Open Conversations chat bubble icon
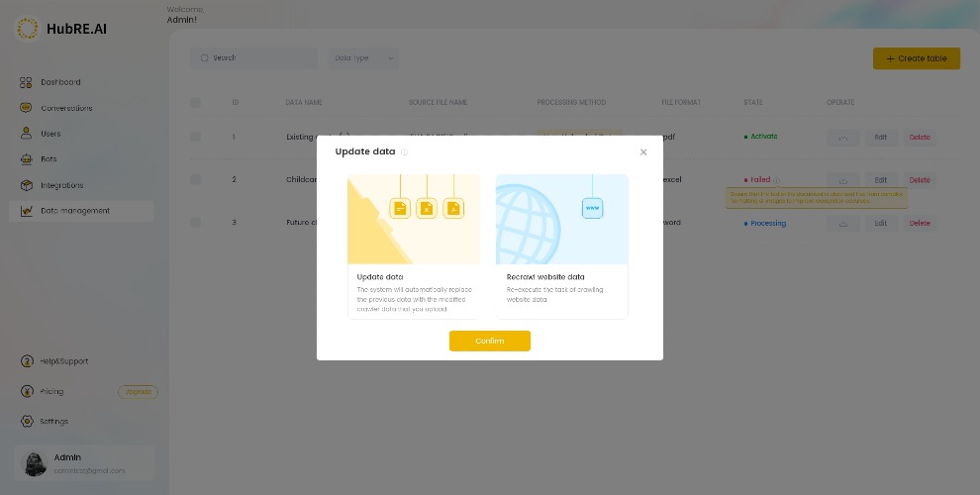Image resolution: width=980 pixels, height=495 pixels. (26, 108)
